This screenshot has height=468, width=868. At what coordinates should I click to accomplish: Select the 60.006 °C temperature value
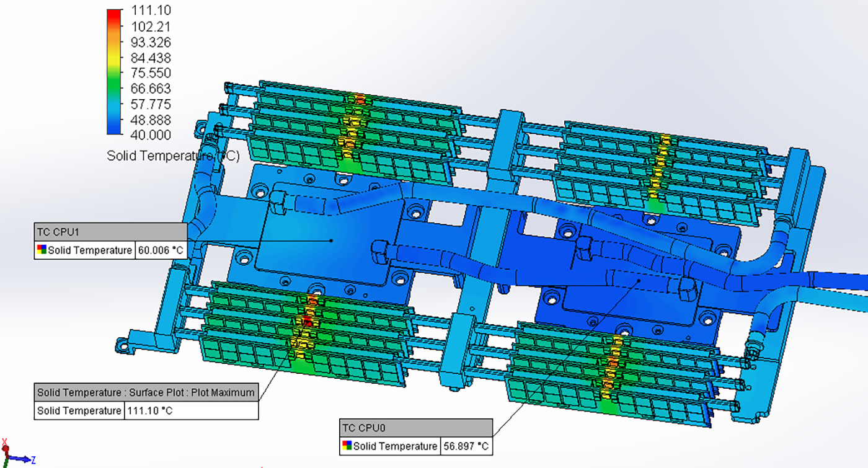(161, 250)
